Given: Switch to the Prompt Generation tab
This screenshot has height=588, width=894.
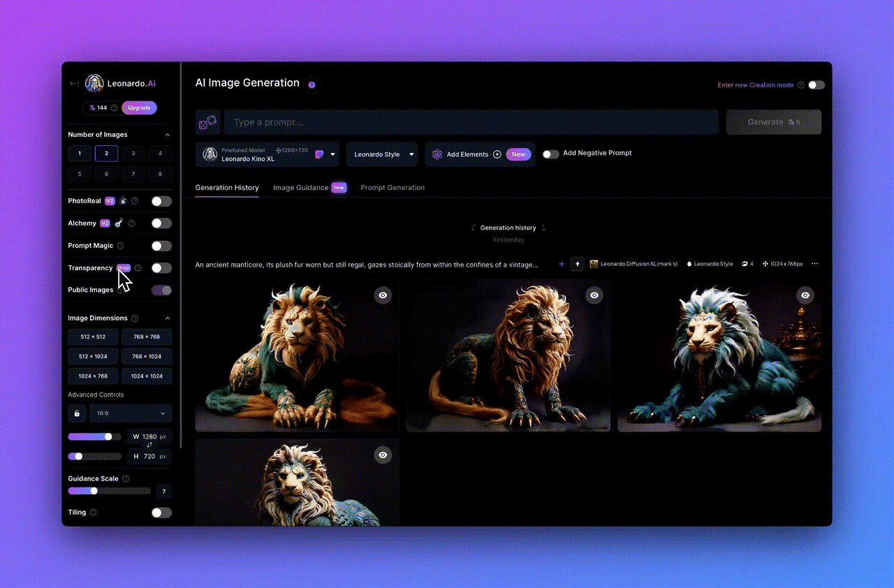Looking at the screenshot, I should [x=393, y=188].
